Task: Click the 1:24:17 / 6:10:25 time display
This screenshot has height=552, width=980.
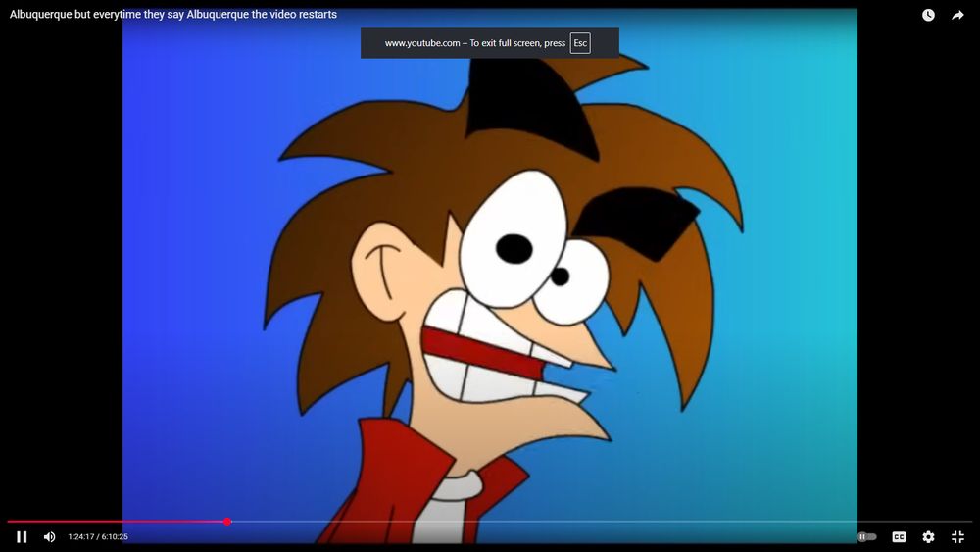Action: 98,537
